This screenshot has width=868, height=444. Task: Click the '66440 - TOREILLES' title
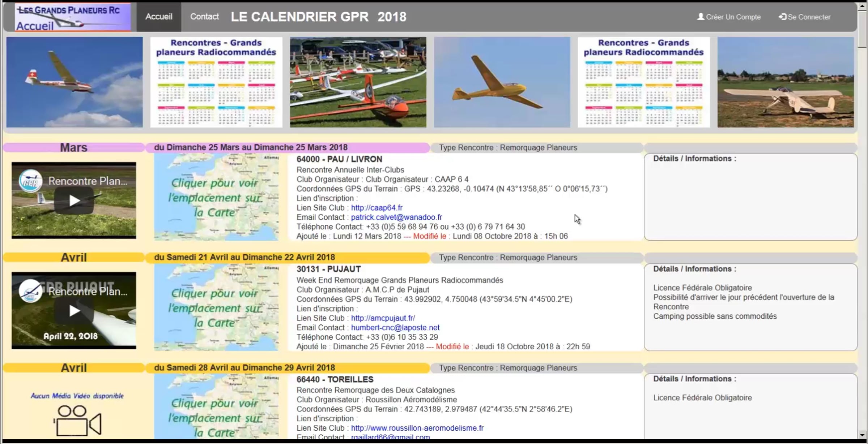coord(335,379)
